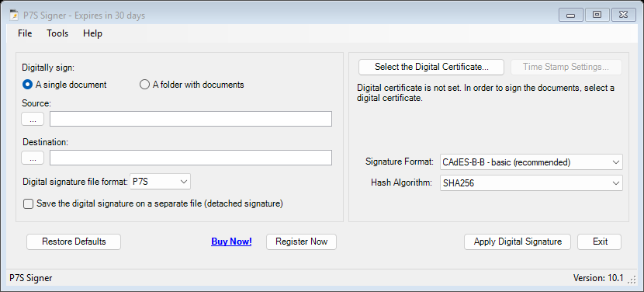
Task: Open the Help menu
Action: pos(92,33)
